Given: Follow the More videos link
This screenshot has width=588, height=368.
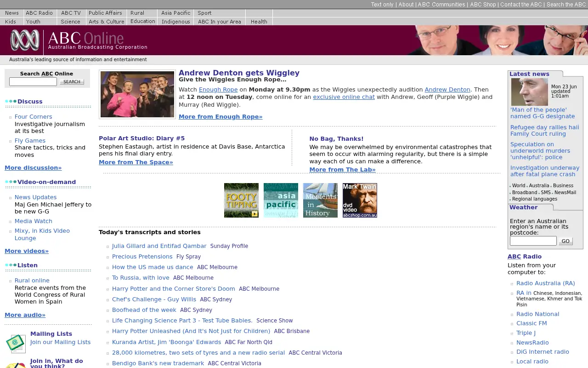Looking at the screenshot, I should [27, 251].
